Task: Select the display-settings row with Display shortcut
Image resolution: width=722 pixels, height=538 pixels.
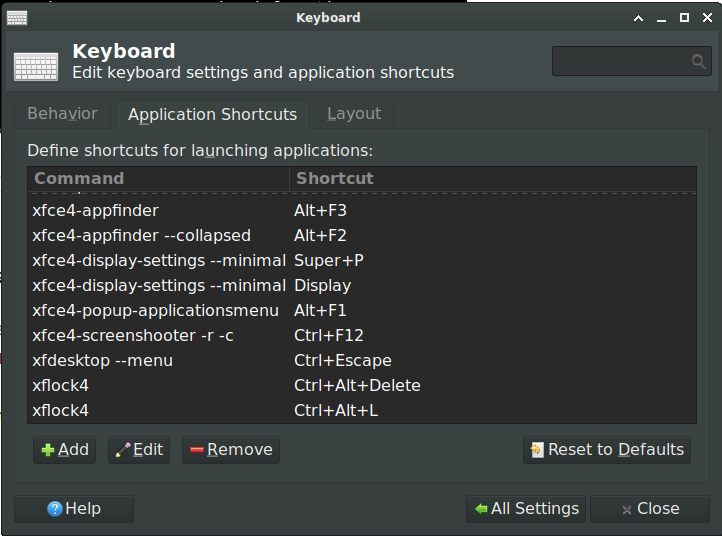Action: [362, 286]
